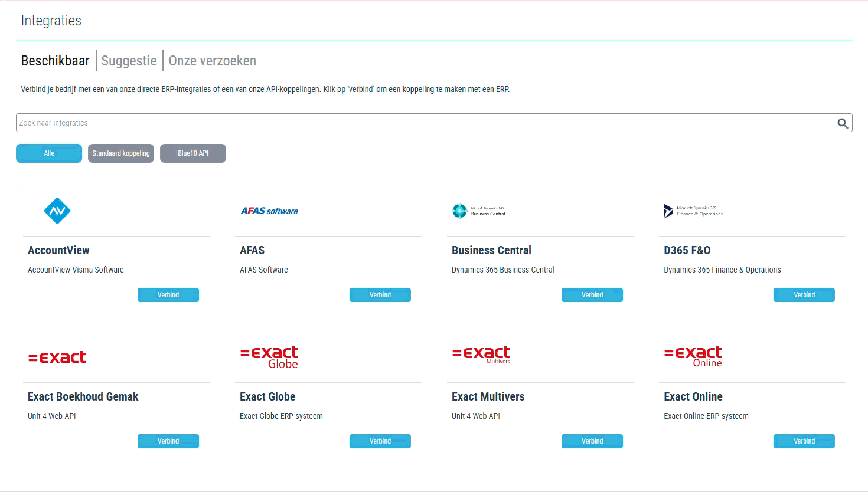Open the Onze verzoeken tab
Screen dimensions: 868x492
click(213, 61)
